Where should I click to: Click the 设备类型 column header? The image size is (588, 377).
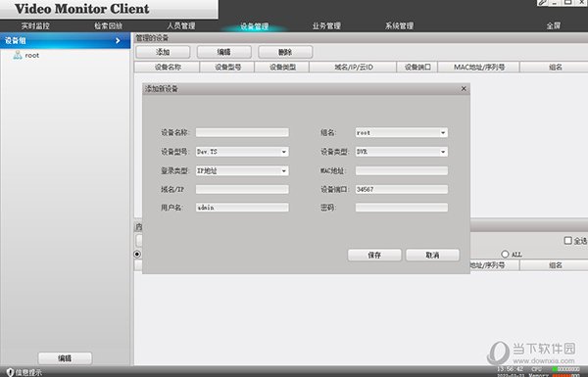[x=282, y=68]
